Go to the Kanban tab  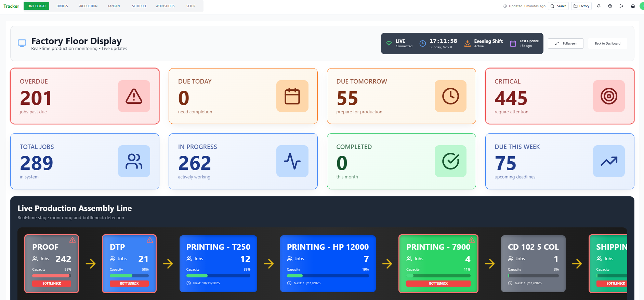114,6
